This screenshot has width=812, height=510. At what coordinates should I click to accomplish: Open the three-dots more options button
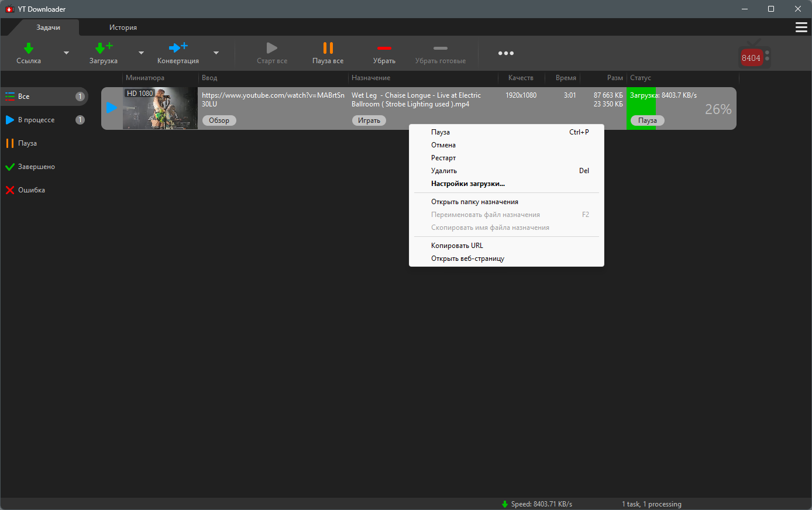[x=506, y=53]
